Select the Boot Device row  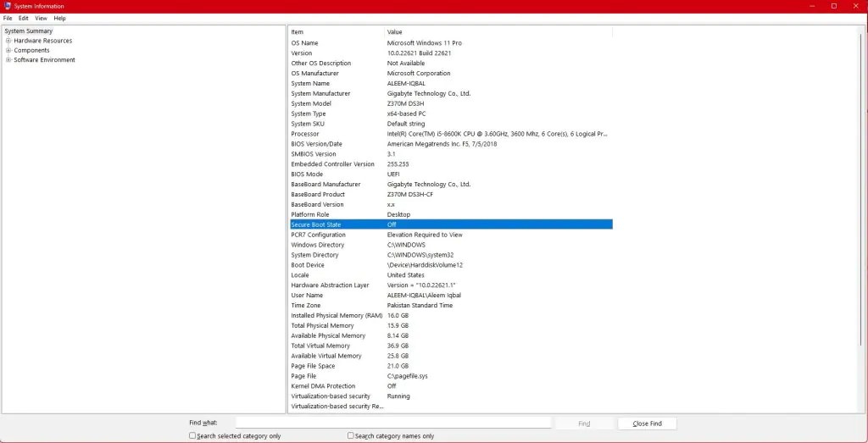tap(451, 265)
